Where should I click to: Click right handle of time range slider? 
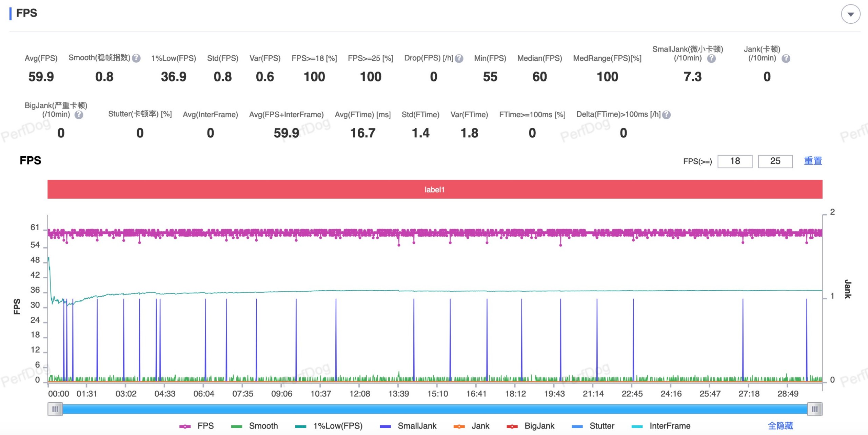814,409
